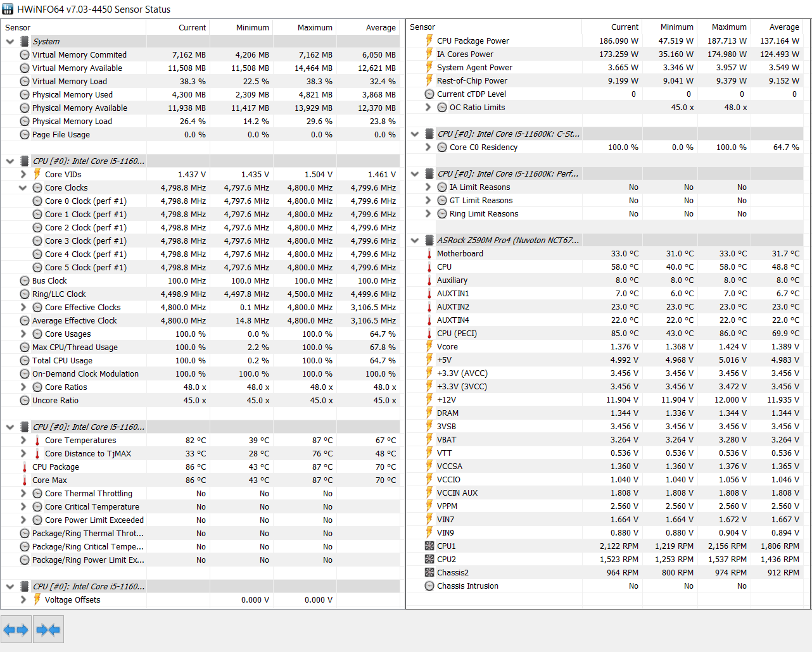Click the fan icon beside CPU1
Screen dimensions: 812x652
pos(429,546)
